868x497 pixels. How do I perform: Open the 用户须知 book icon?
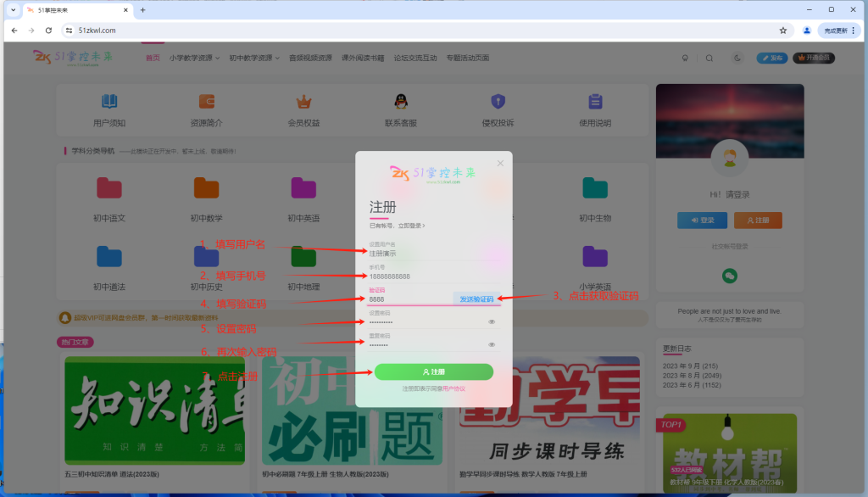(108, 102)
